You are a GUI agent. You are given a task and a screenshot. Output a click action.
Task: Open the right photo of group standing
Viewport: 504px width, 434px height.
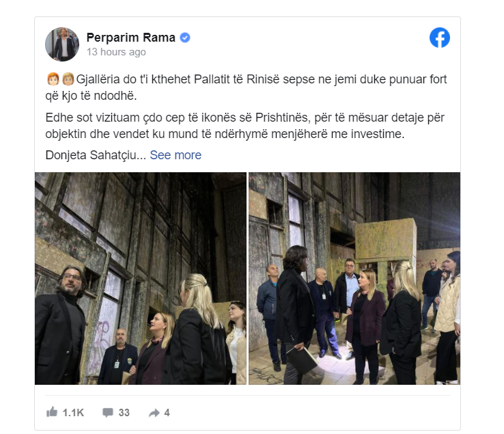[x=354, y=278]
